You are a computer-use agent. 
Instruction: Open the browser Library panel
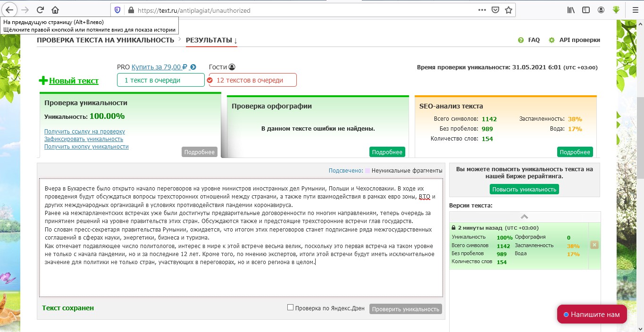[x=571, y=10]
